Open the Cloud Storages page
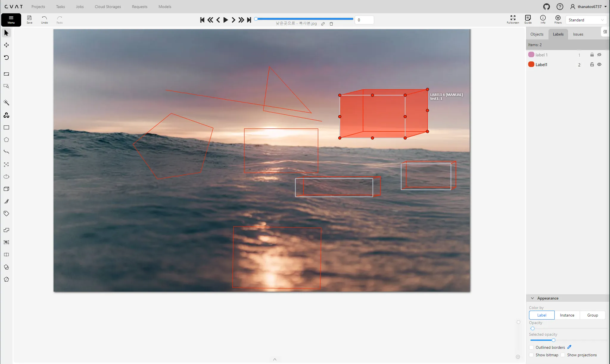 (108, 7)
